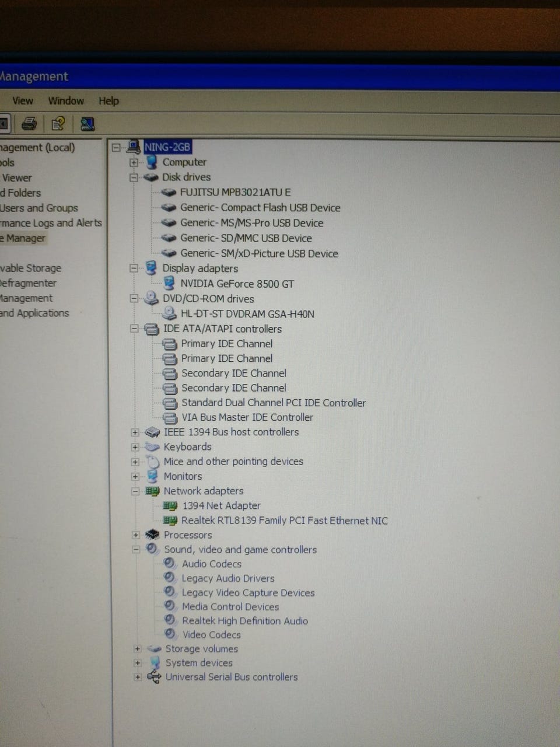This screenshot has width=560, height=747.
Task: Click the VIA Bus Master IDE Controller icon
Action: pos(170,418)
